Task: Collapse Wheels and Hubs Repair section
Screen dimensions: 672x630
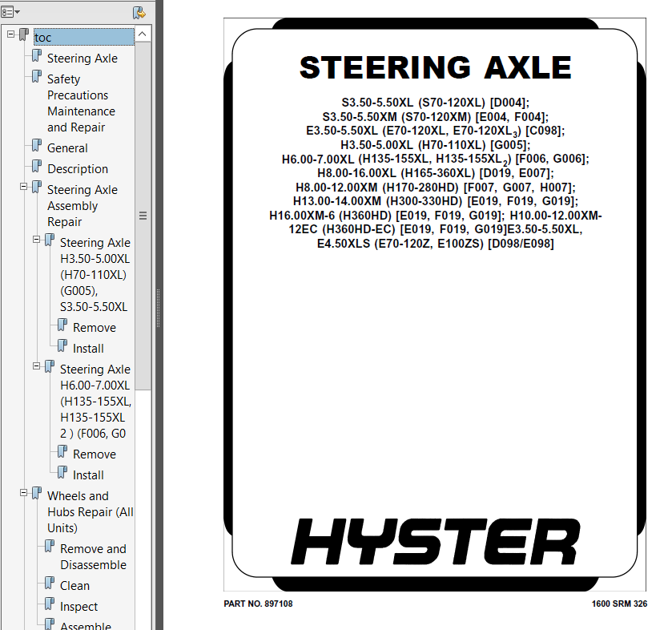Action: 23,493
